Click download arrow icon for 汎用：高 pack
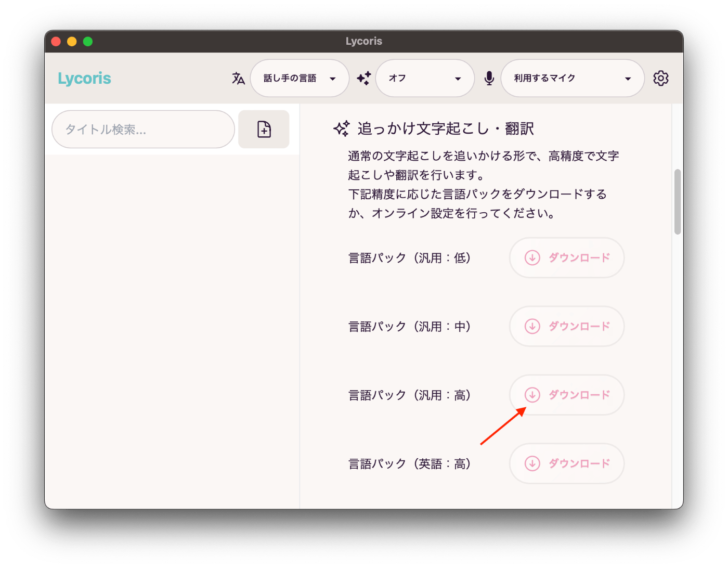 coord(532,395)
